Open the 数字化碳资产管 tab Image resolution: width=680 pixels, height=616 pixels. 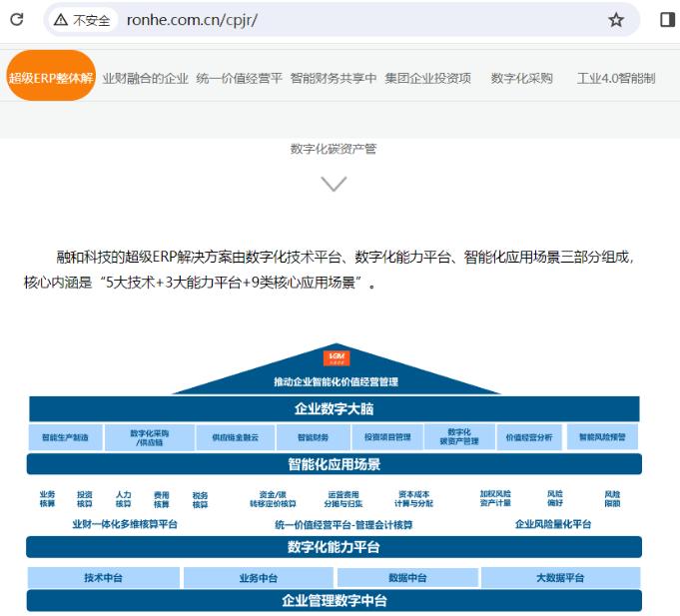click(x=334, y=149)
